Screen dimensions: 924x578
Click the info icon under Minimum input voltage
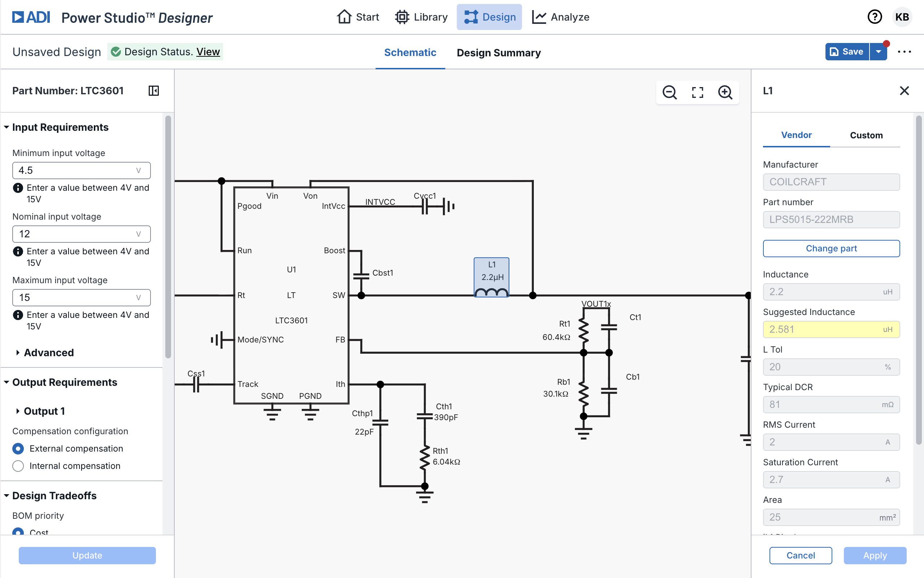18,188
